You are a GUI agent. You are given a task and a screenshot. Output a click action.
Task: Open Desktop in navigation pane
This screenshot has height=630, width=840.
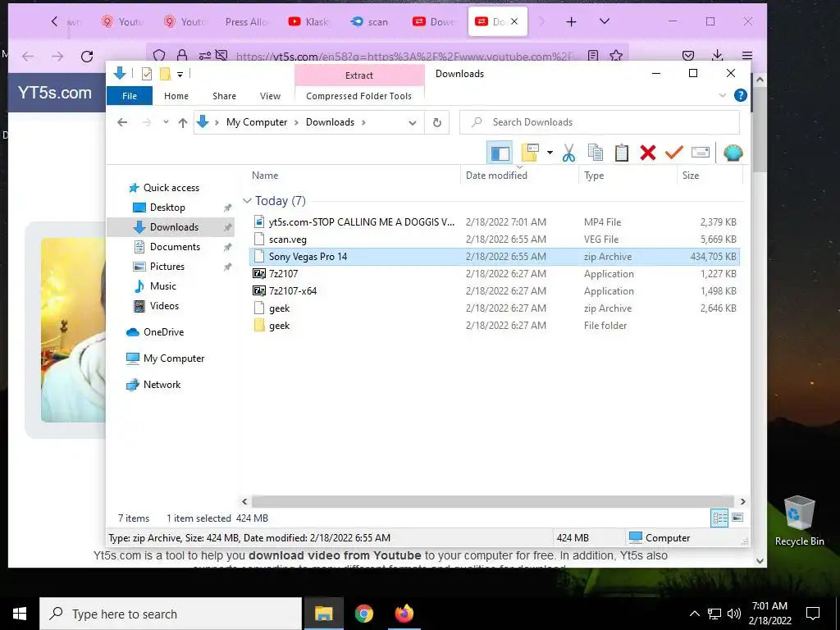click(x=167, y=208)
